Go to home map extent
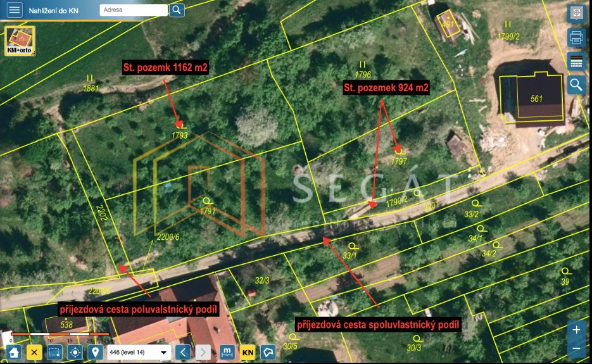This screenshot has height=364, width=592. tap(14, 353)
